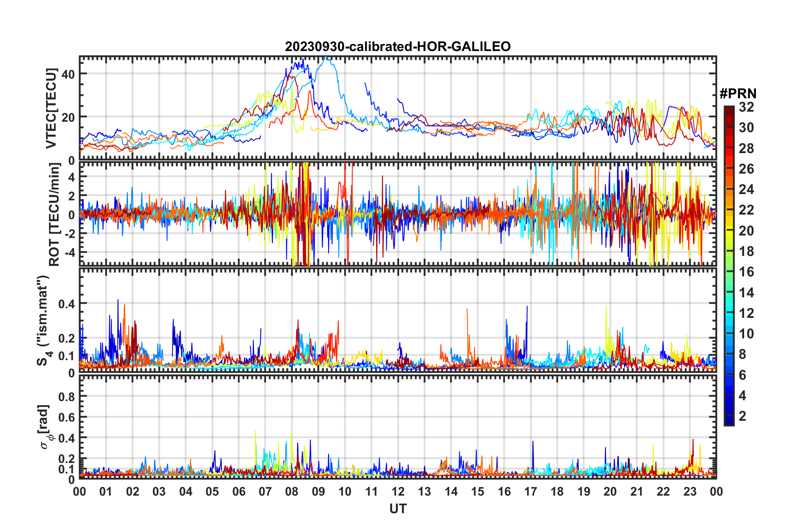Select the 20 tick on the VTEC axis

[x=68, y=118]
